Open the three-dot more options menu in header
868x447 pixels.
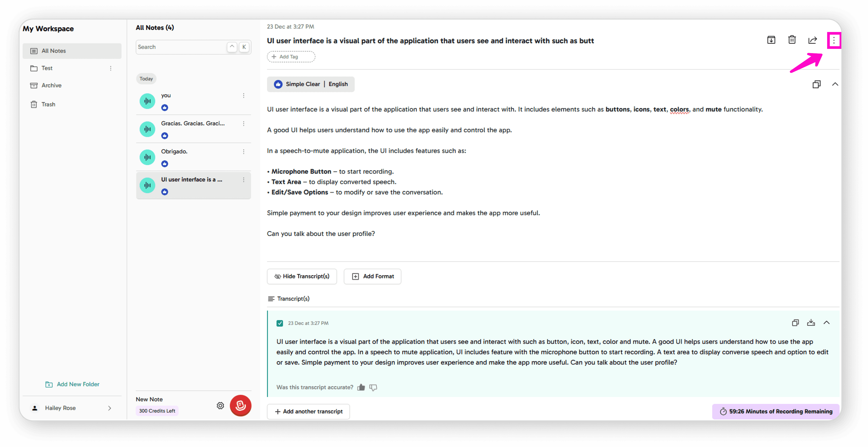tap(834, 40)
